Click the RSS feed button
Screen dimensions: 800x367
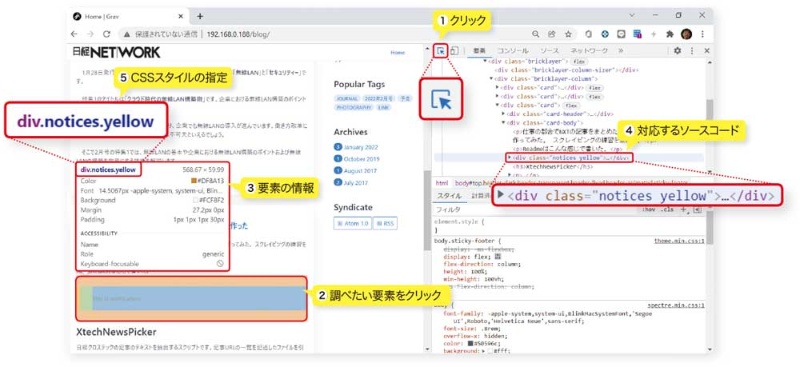[385, 224]
